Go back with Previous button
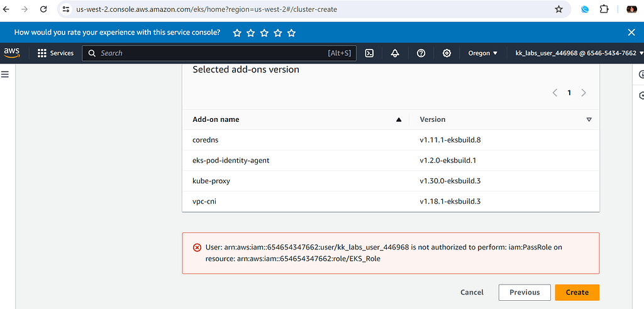 click(x=525, y=292)
